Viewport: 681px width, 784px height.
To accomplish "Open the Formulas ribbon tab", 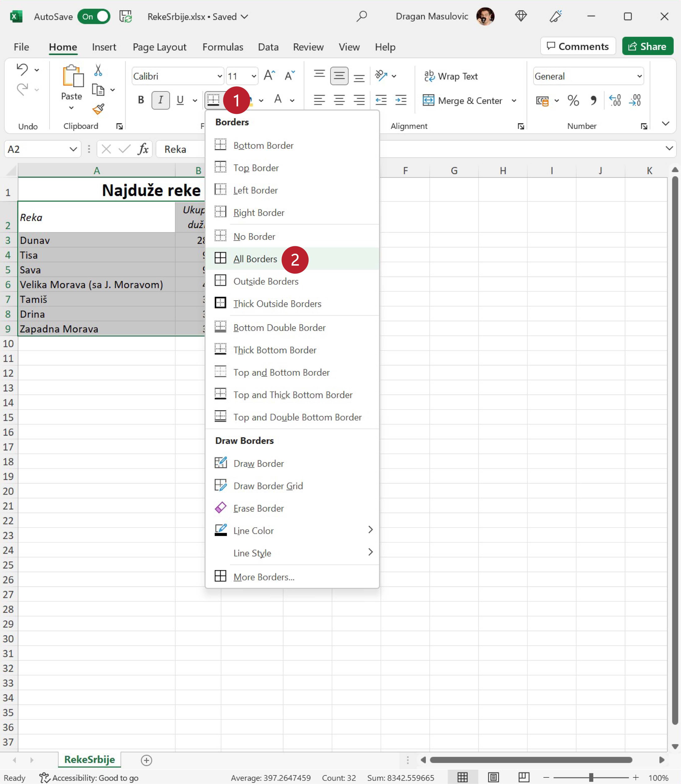I will click(x=223, y=47).
